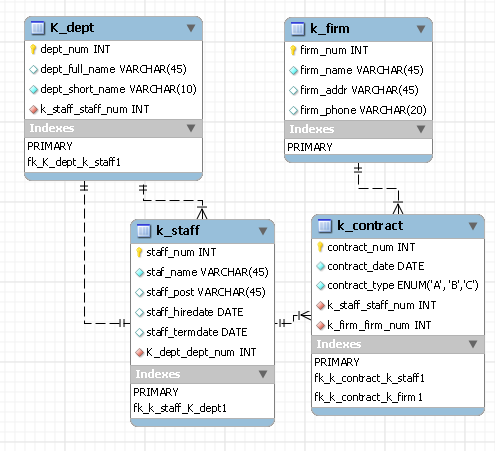Click the diamond icon beside staff_hiredate
Image resolution: width=495 pixels, height=451 pixels.
139,312
